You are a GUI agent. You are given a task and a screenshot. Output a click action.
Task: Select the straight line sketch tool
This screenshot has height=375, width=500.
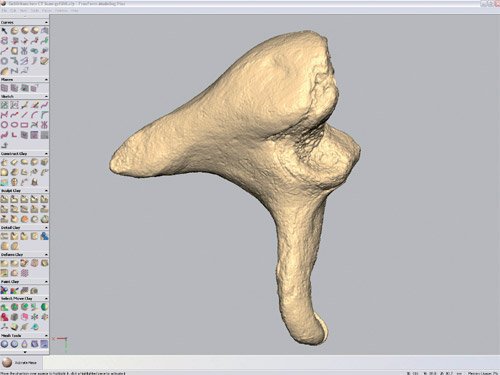[x=24, y=115]
